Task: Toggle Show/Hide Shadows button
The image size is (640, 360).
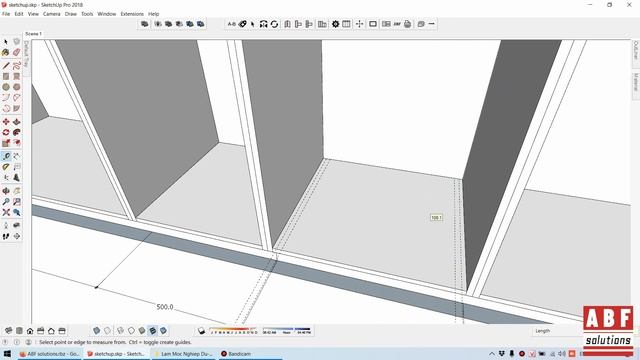Action: pos(201,331)
